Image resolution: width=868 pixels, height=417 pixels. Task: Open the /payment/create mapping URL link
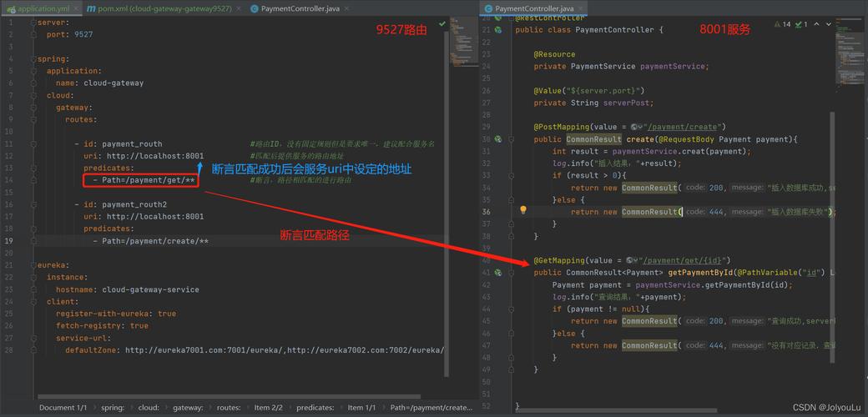[x=683, y=127]
